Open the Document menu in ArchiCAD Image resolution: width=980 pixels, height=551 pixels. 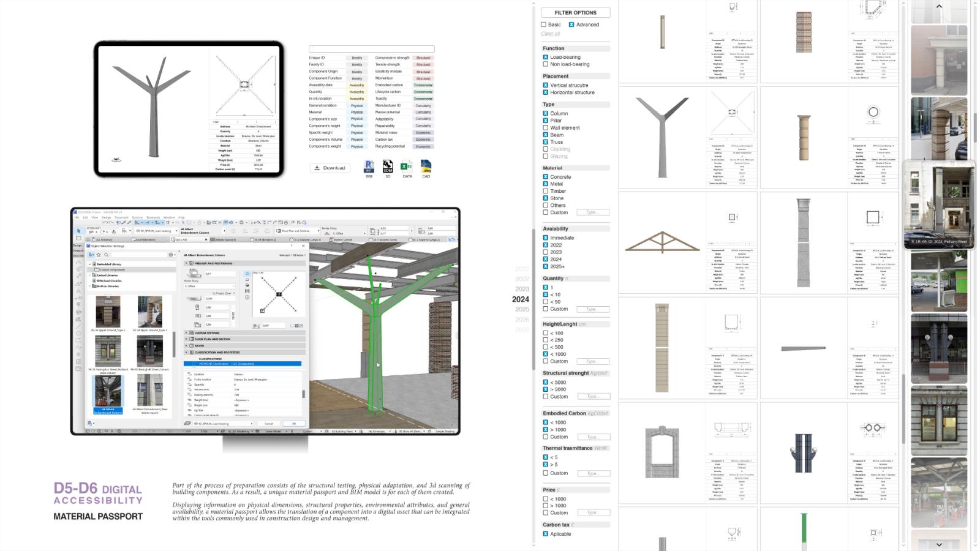(121, 217)
